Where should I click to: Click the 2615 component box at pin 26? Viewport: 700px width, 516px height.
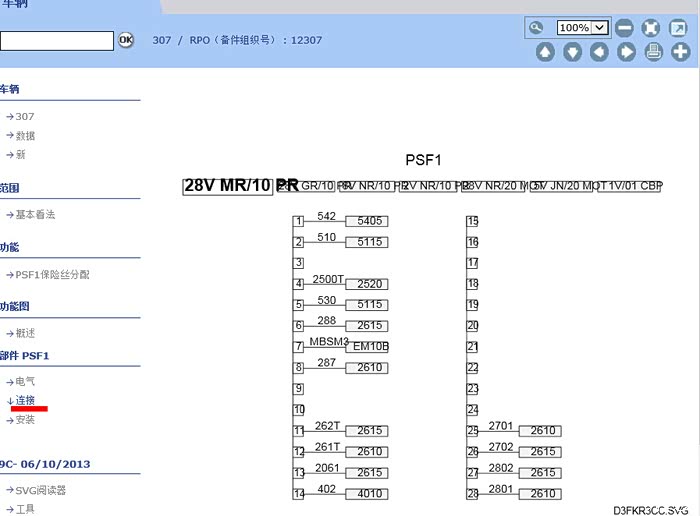[x=540, y=452]
